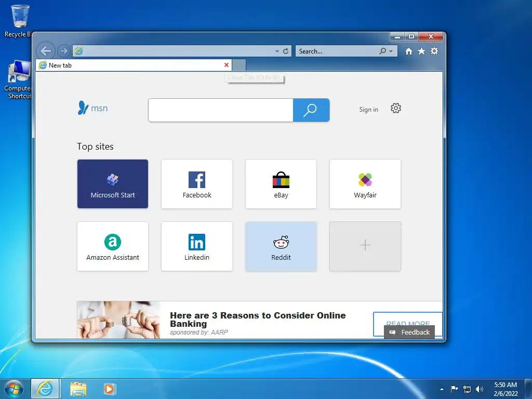Add a new top site with plus tile
Viewport: 532px width, 399px height.
[x=365, y=246]
